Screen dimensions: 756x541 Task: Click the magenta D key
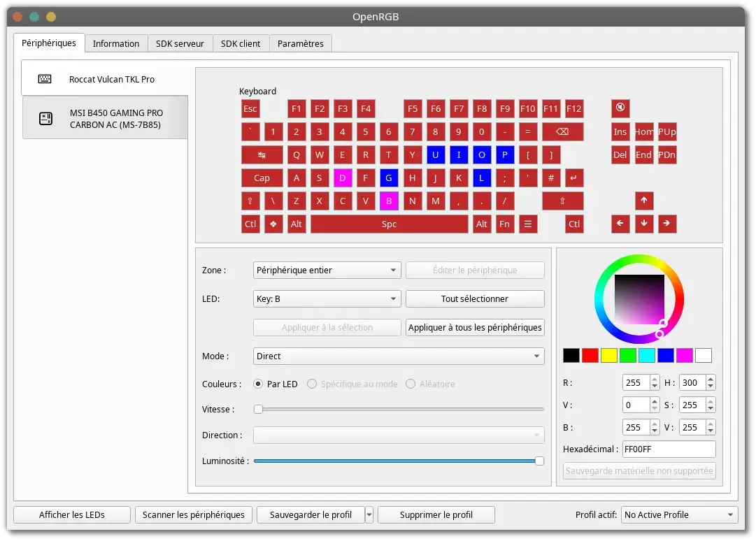click(x=342, y=178)
